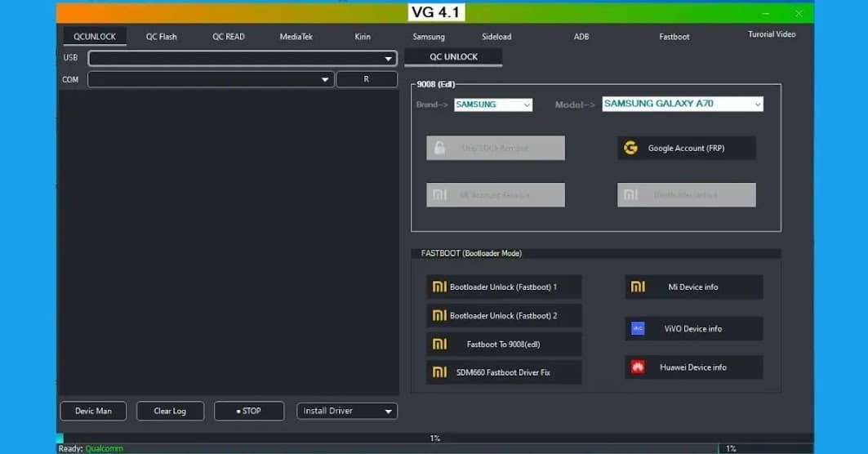
Task: Close the VG 4.1 window
Action: (799, 13)
